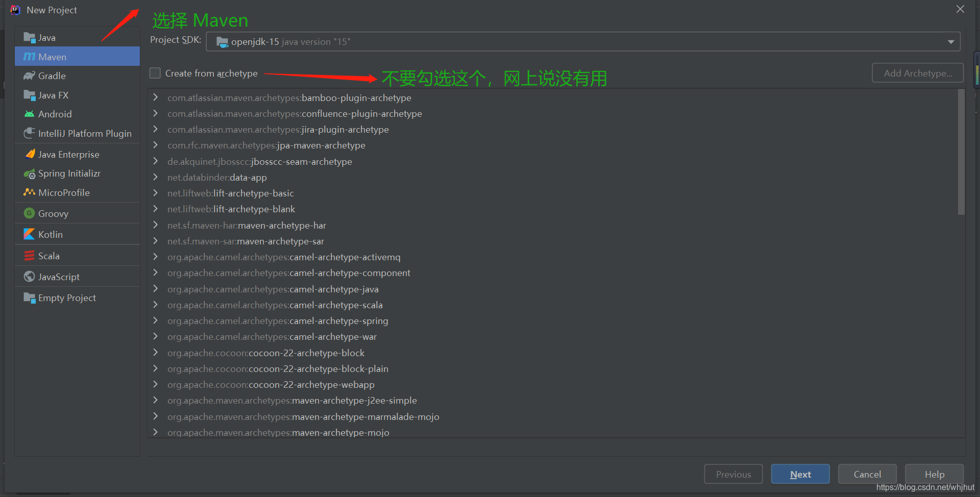Expand jpa-maven-archetype entry
Image resolution: width=980 pixels, height=497 pixels.
click(156, 144)
